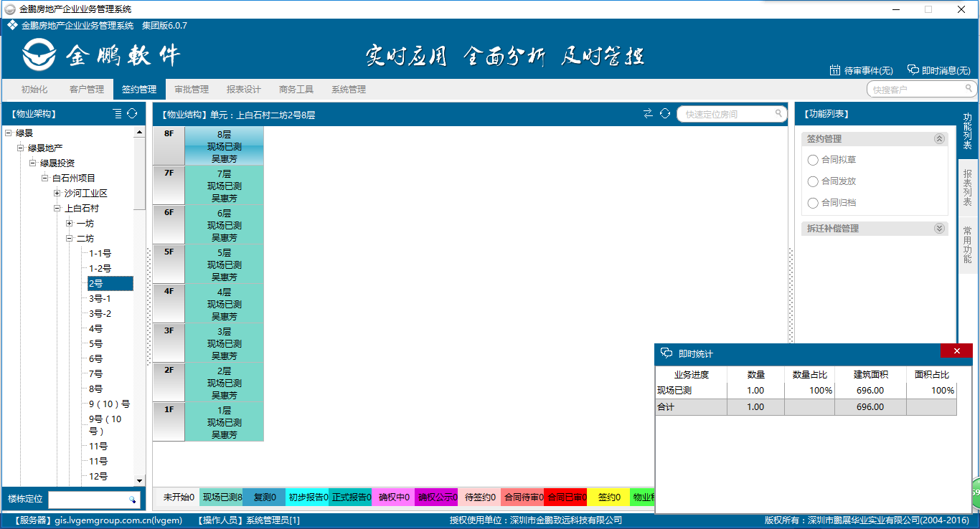Open the 报表列表 side tab
The image size is (980, 529).
(967, 188)
